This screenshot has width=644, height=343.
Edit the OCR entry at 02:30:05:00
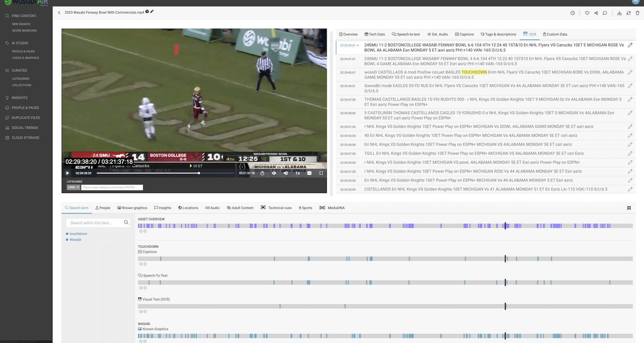[x=630, y=189]
